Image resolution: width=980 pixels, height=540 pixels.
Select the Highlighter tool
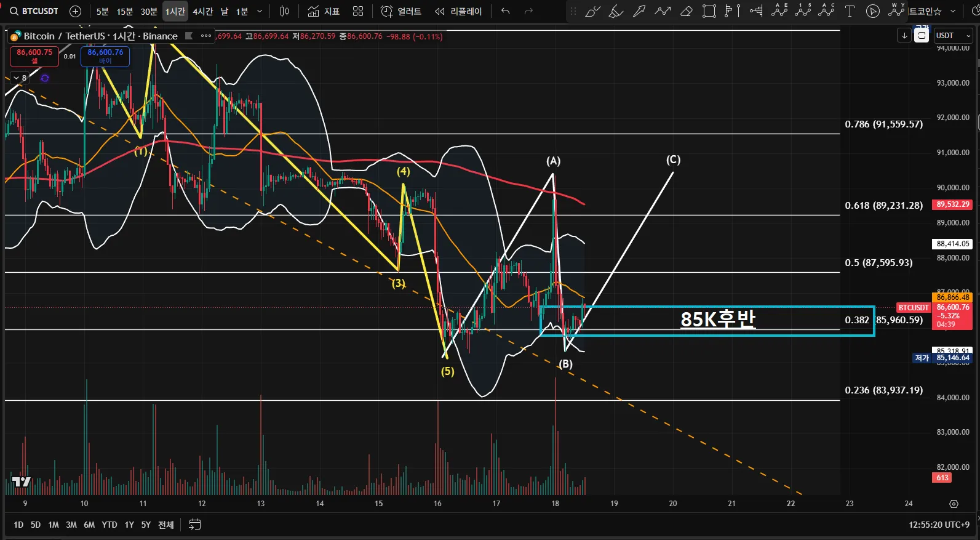tap(616, 11)
